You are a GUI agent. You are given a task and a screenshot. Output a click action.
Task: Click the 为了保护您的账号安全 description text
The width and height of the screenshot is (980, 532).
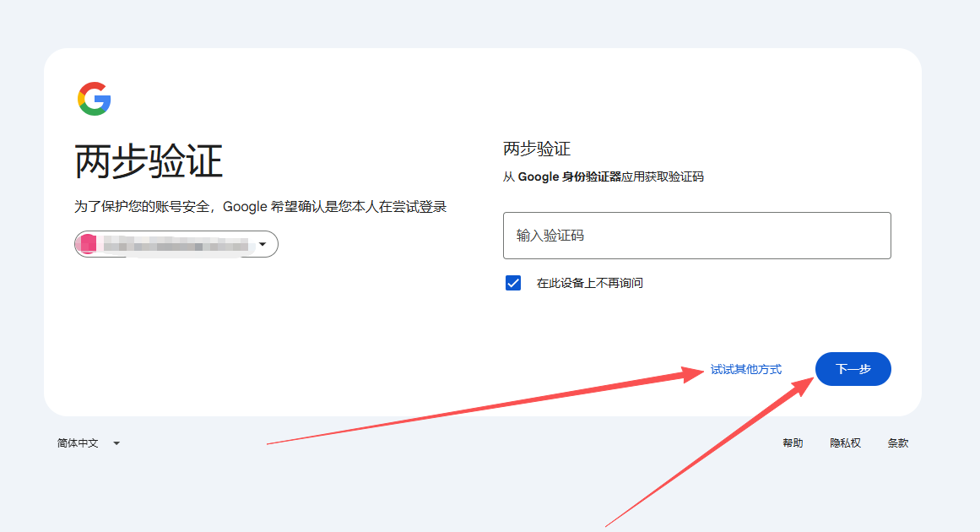click(x=260, y=207)
